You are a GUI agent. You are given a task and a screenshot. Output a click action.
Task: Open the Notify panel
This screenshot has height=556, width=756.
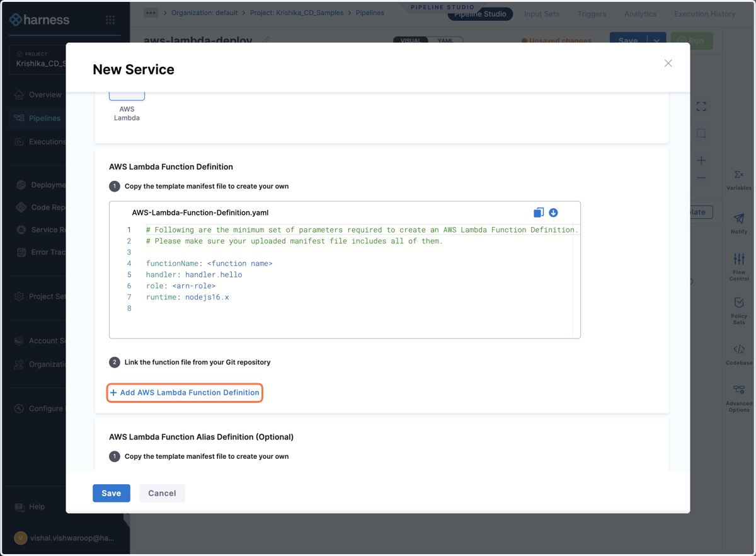click(739, 223)
